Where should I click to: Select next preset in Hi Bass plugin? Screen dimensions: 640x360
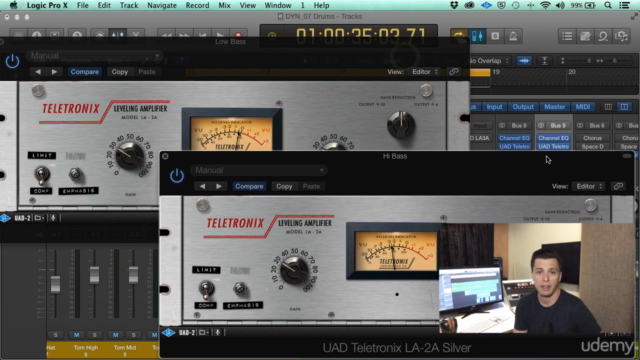pyautogui.click(x=219, y=186)
